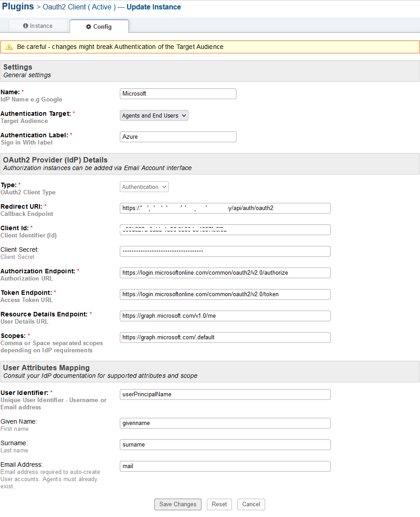
Task: Switch to the Instance tab
Action: [38, 26]
